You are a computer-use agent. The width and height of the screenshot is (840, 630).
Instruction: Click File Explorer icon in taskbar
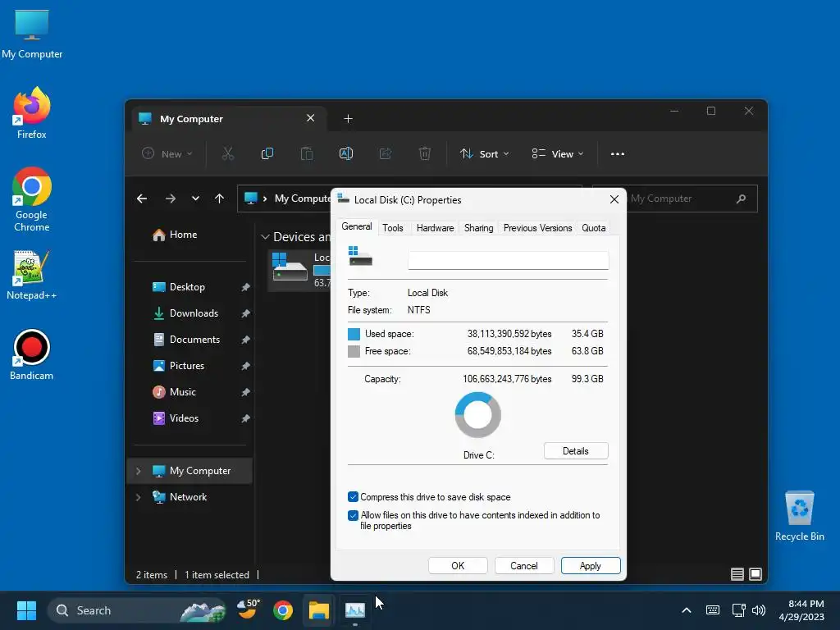point(319,610)
